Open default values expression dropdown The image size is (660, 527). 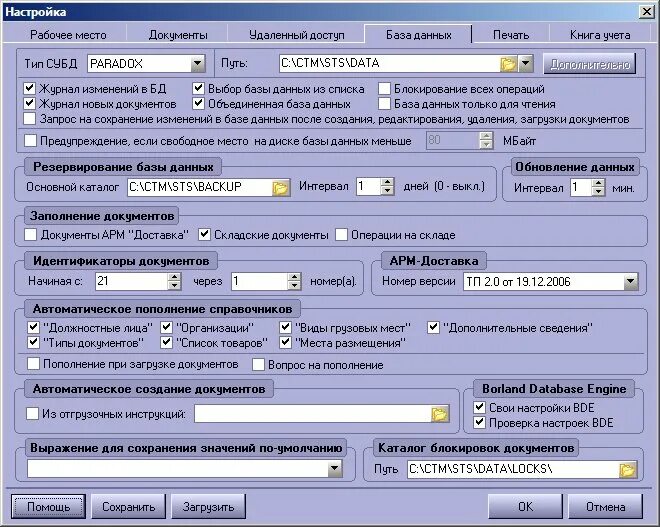point(335,468)
